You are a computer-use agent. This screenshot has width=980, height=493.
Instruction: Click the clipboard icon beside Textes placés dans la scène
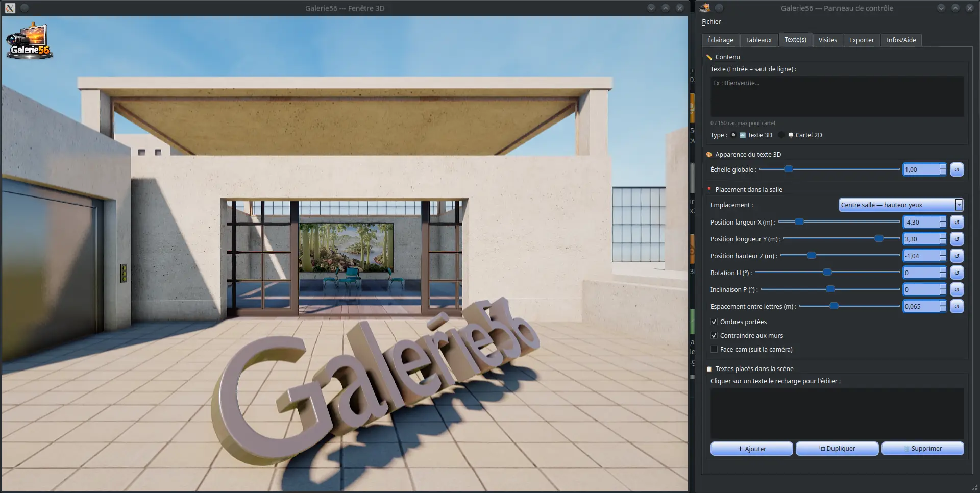coord(709,369)
